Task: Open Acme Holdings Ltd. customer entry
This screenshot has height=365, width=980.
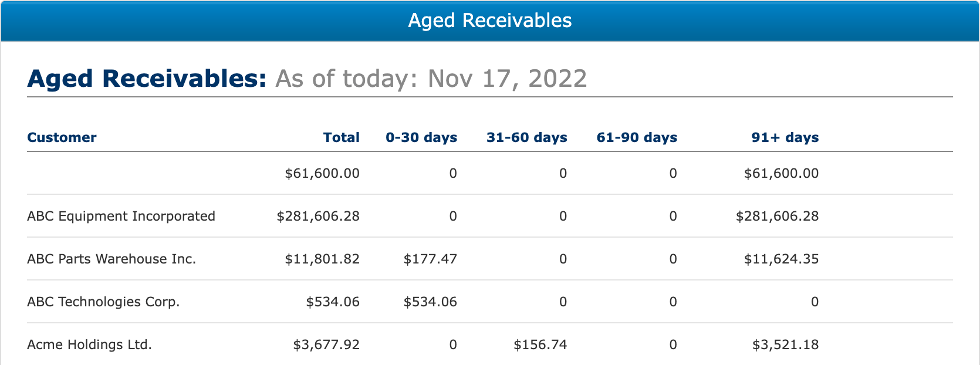Action: pos(89,344)
